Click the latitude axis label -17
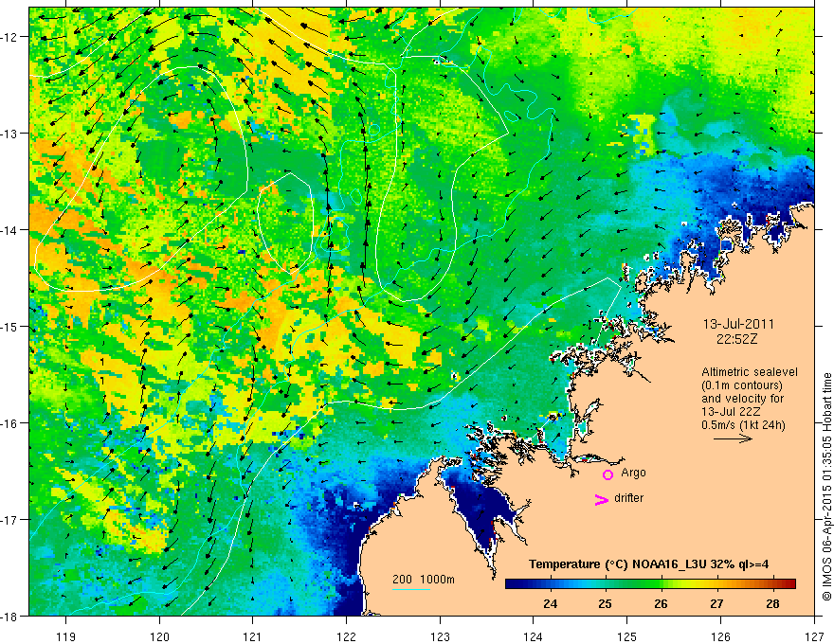This screenshot has height=644, width=834. [10, 520]
